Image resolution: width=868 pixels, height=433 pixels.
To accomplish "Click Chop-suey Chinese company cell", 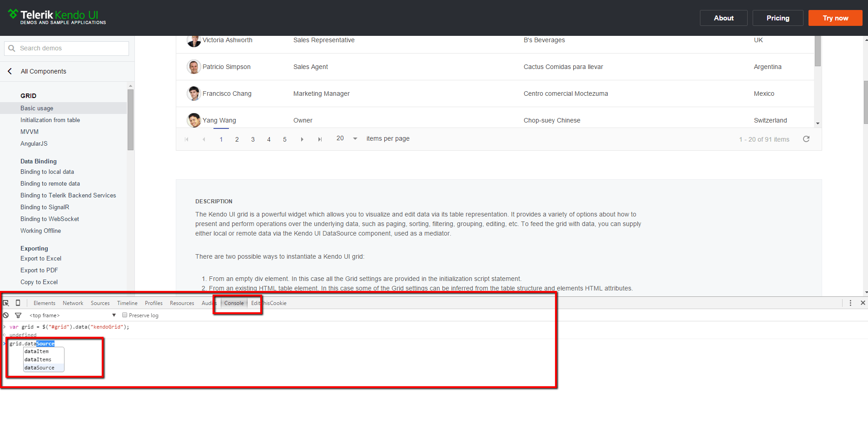I will tap(552, 120).
